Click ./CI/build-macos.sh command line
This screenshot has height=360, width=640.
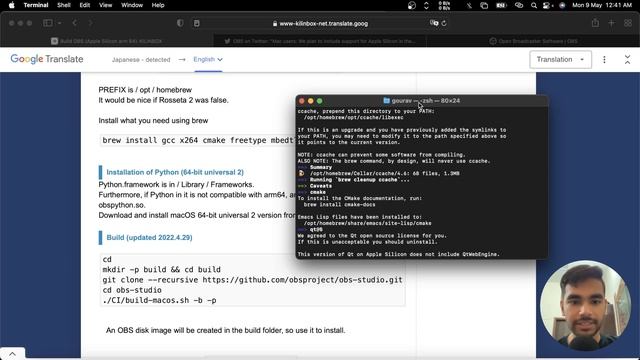(x=159, y=300)
